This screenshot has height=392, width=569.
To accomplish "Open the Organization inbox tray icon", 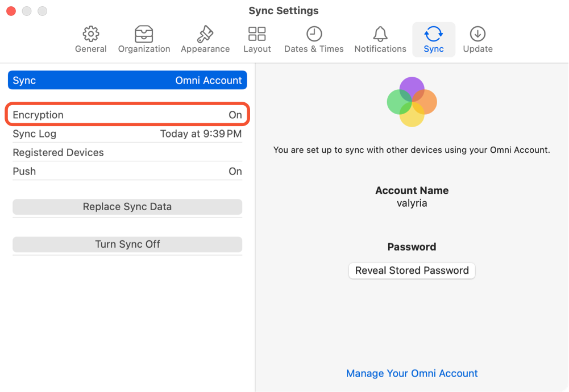I will pyautogui.click(x=144, y=34).
